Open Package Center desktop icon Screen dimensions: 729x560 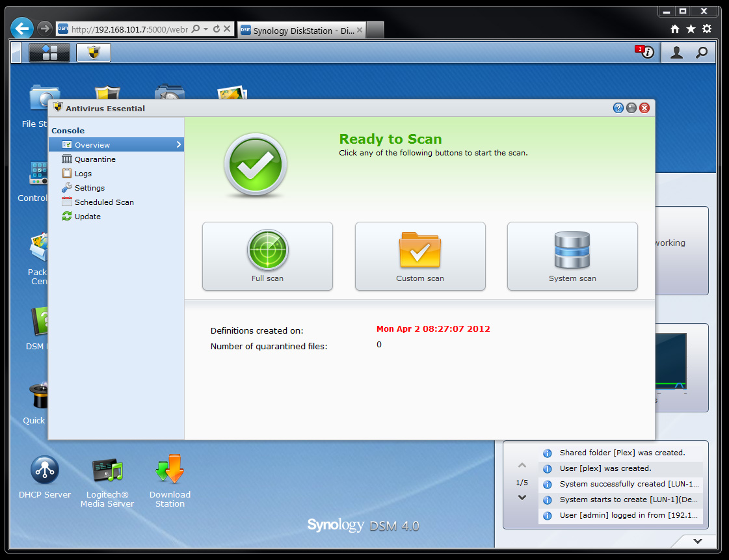click(37, 260)
